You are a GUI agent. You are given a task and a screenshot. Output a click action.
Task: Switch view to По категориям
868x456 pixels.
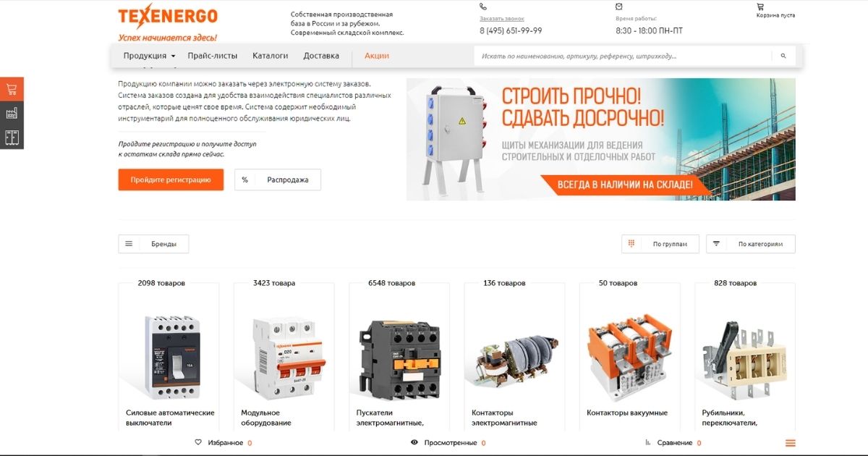pos(751,244)
